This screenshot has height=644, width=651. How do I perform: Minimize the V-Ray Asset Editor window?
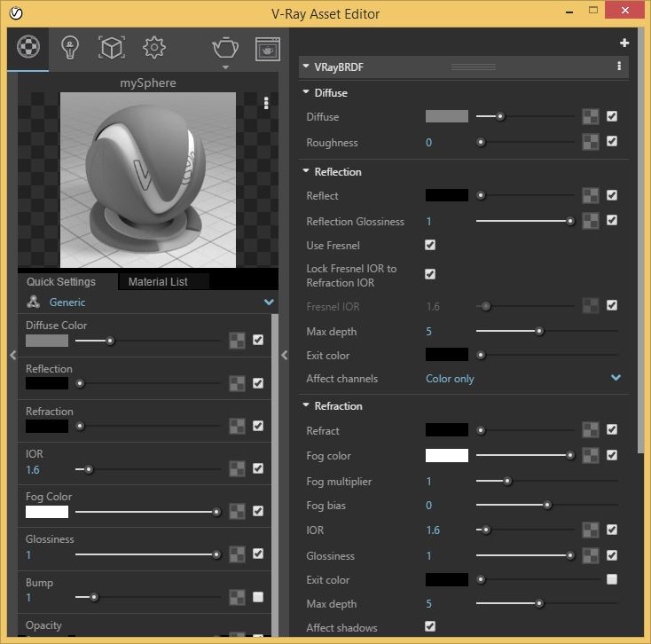pyautogui.click(x=569, y=12)
